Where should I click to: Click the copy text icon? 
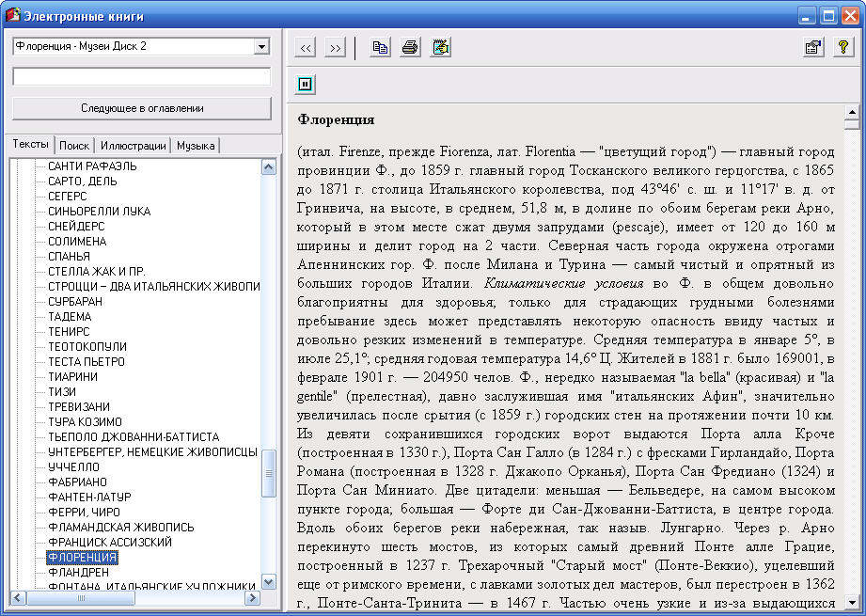coord(380,48)
